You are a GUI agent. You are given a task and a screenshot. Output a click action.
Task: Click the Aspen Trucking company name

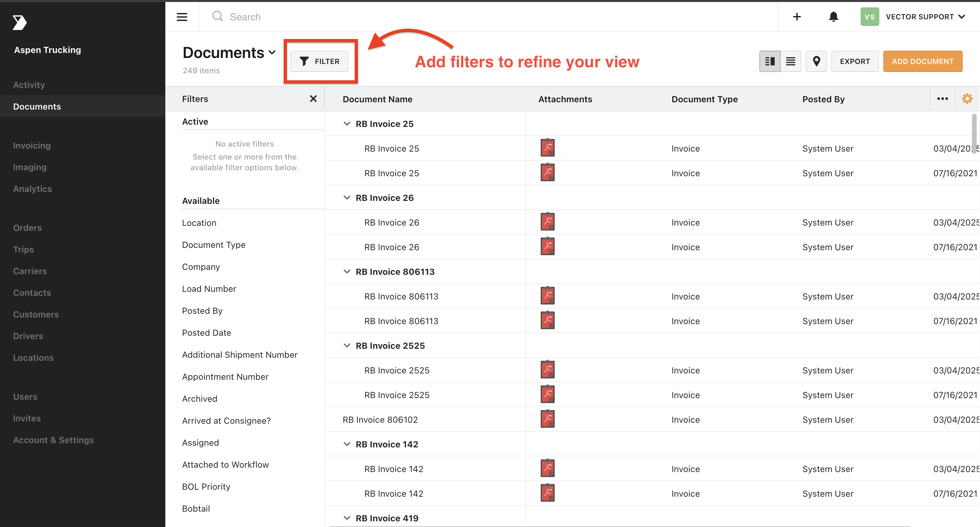coord(48,50)
